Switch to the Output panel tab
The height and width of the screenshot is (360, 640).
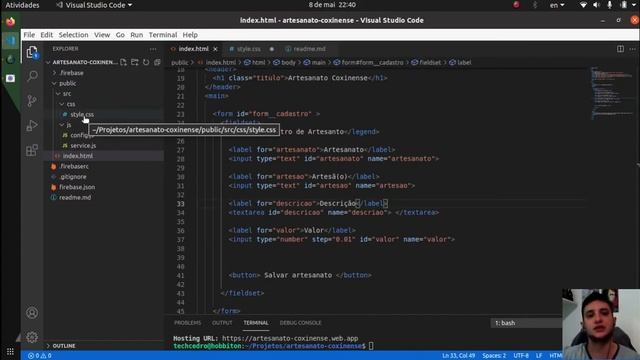[x=222, y=323]
